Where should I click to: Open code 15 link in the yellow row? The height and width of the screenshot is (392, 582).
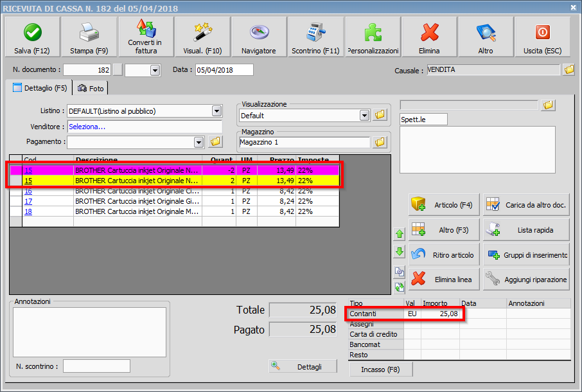click(x=28, y=181)
